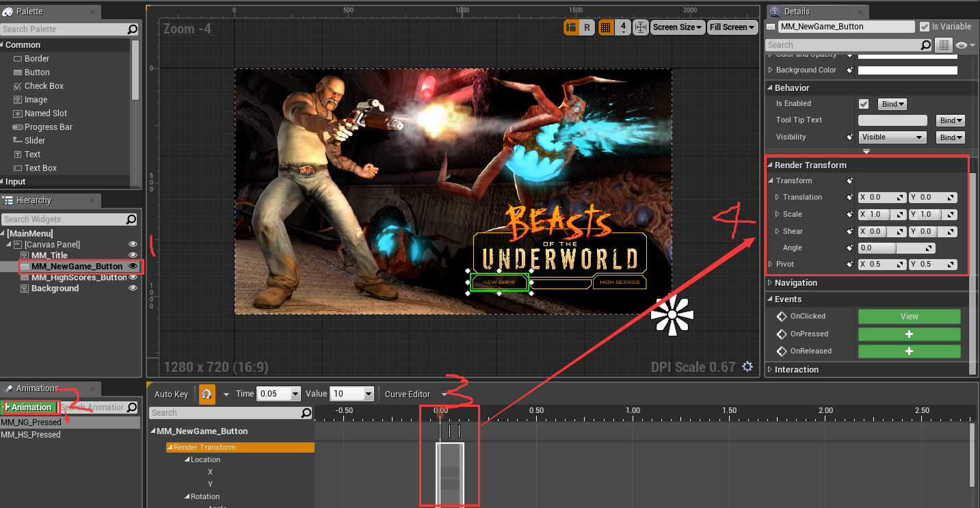Add keyframe for Shear property
Viewport: 980px width, 508px height.
[850, 231]
